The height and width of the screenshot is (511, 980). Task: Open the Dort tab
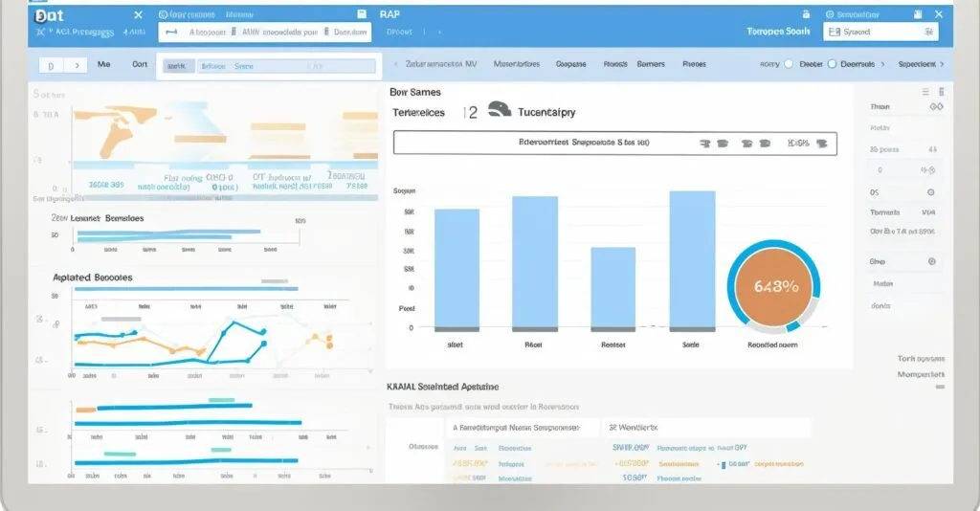[140, 64]
